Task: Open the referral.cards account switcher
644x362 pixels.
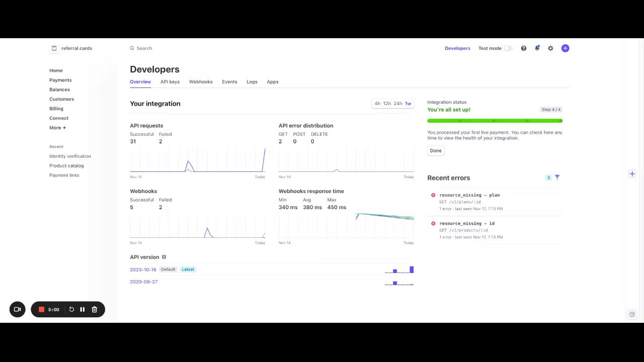Action: [x=71, y=48]
